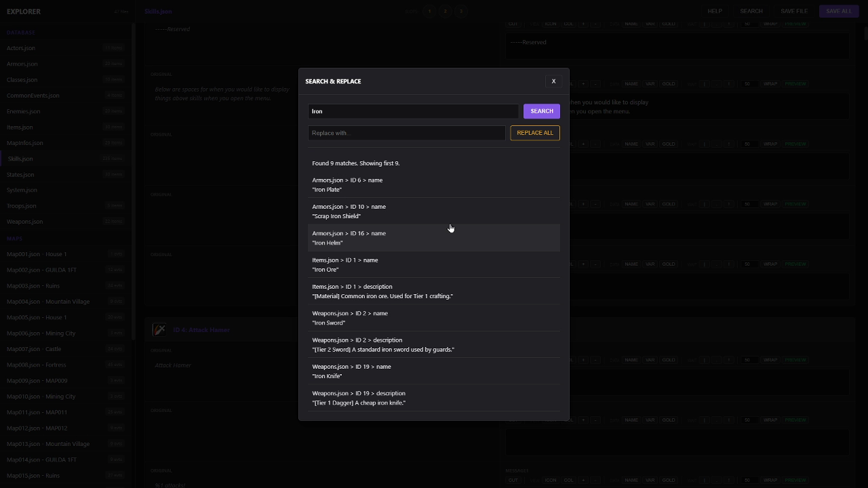Screen dimensions: 868x488
Task: Close the Search & Replace dialog
Action: [x=553, y=81]
